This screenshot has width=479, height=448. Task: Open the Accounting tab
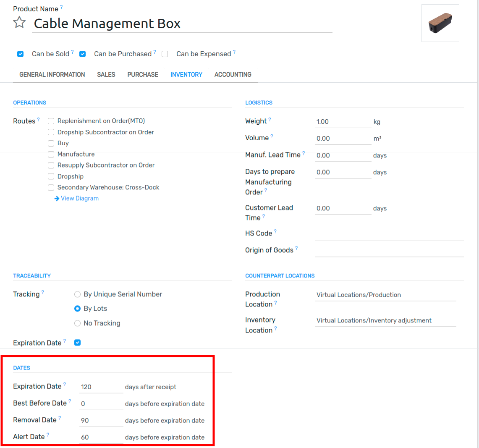[x=233, y=75]
